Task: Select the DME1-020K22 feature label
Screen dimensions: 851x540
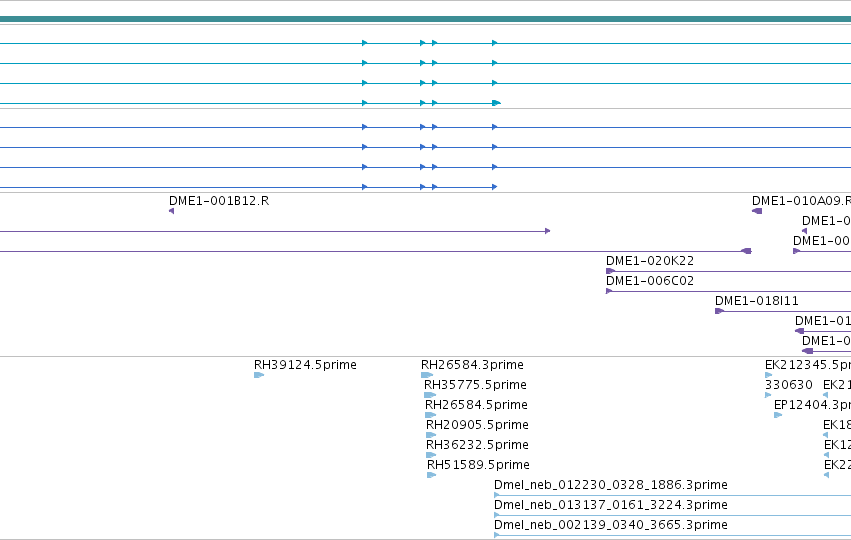Action: pyautogui.click(x=650, y=261)
